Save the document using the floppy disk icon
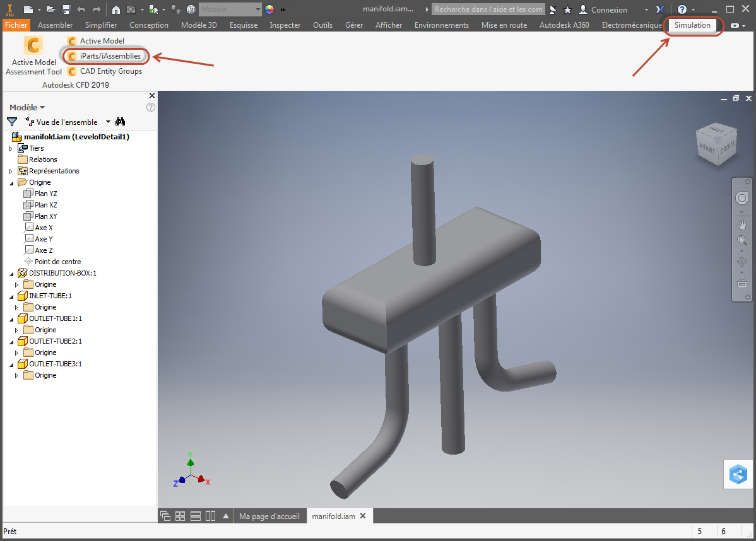Image resolution: width=756 pixels, height=541 pixels. point(66,9)
